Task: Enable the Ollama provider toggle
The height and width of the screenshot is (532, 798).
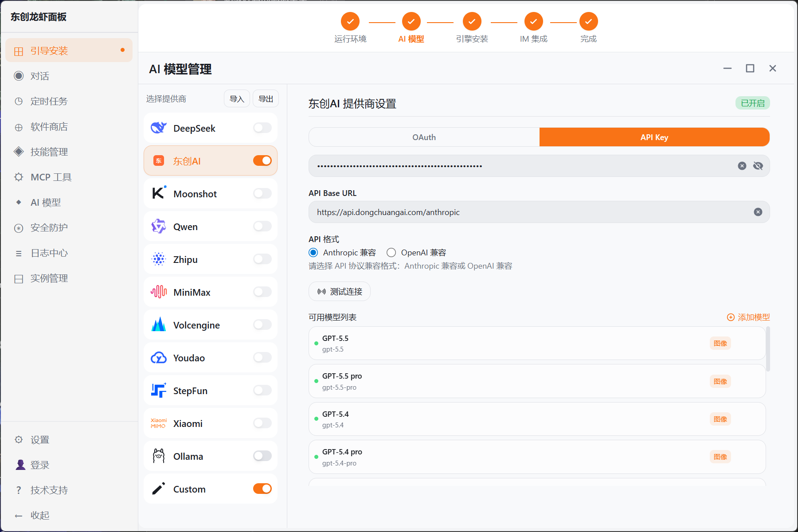Action: point(262,456)
